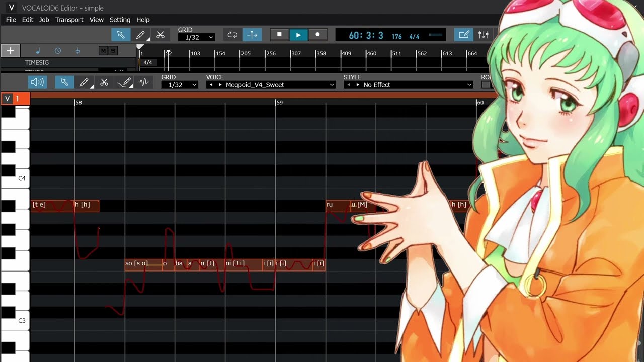The width and height of the screenshot is (644, 362).
Task: Click the 176 tempo value
Action: pos(397,36)
